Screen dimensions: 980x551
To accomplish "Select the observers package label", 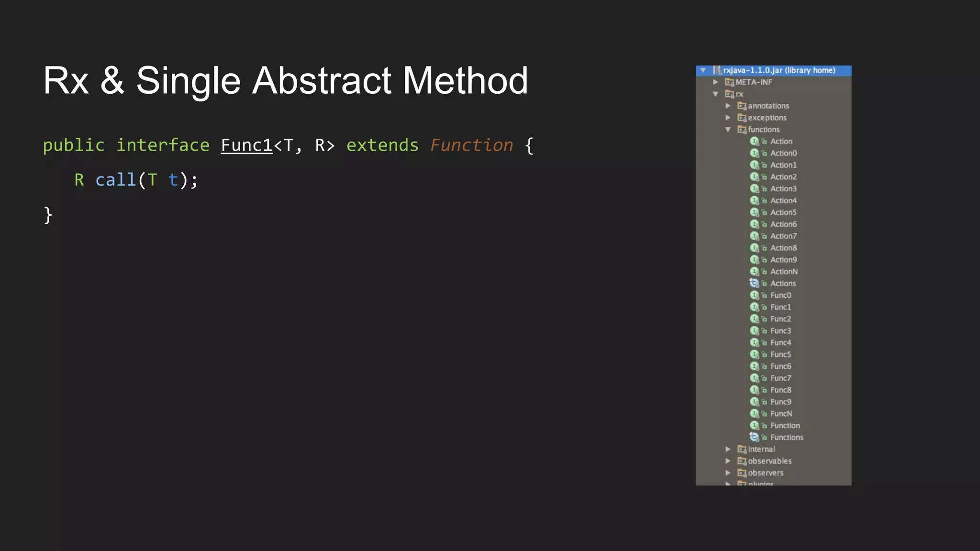I will click(766, 473).
